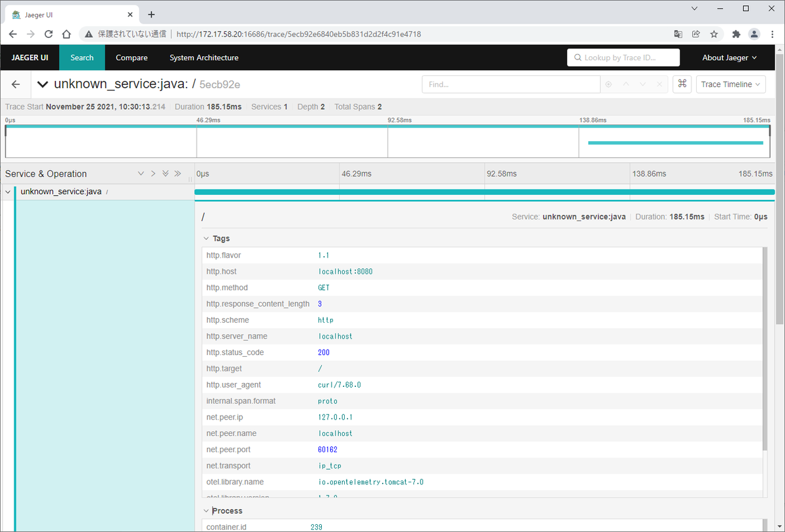Viewport: 785px width, 532px height.
Task: Open the browser home page
Action: point(66,34)
